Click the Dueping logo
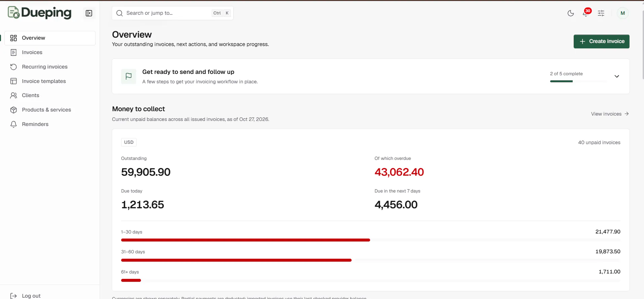Screen dimensions: 644x299 40,13
